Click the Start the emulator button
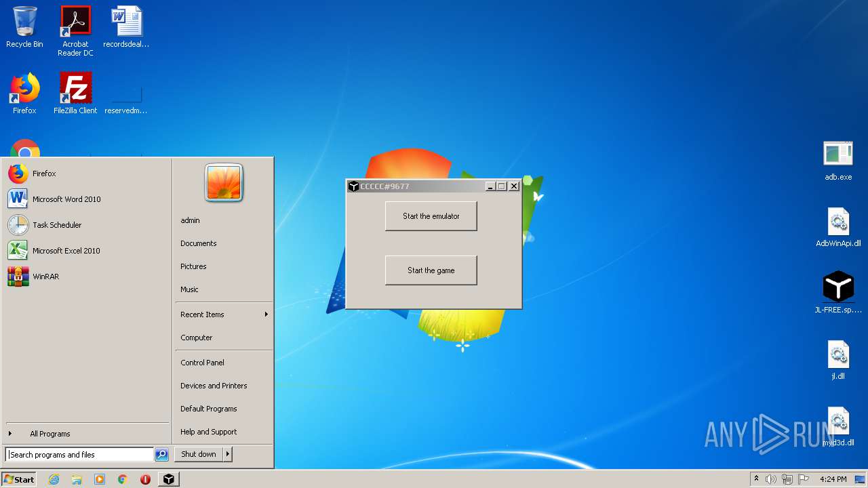Screen dimensions: 868x488 (431, 216)
